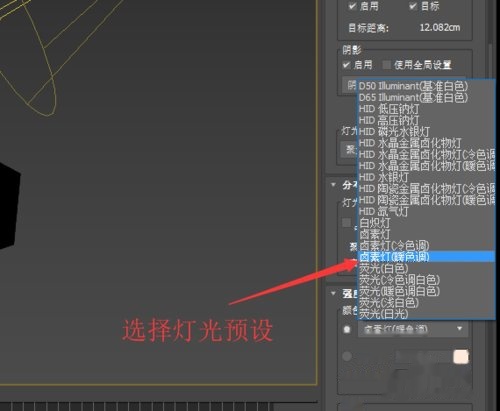Screen dimensions: 500x411
Task: Choose HID 水银灯 preset
Action: click(426, 177)
